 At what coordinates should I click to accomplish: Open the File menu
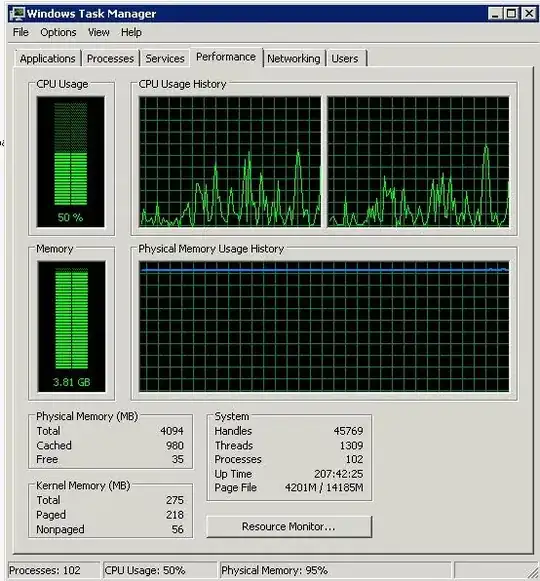[x=21, y=33]
